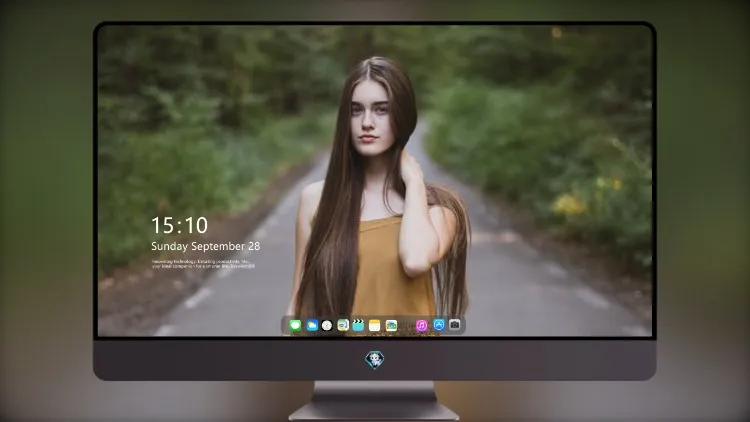Open the green Messages app in dock
The height and width of the screenshot is (422, 750).
pyautogui.click(x=295, y=325)
